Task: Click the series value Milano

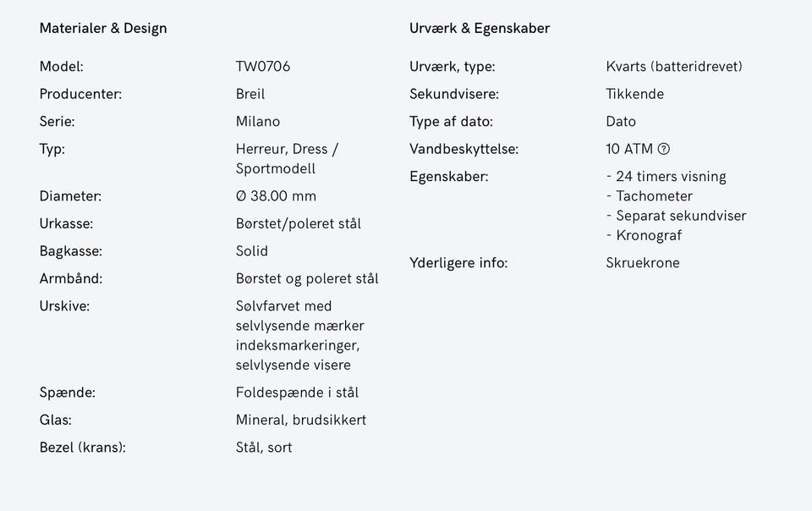Action: tap(258, 122)
